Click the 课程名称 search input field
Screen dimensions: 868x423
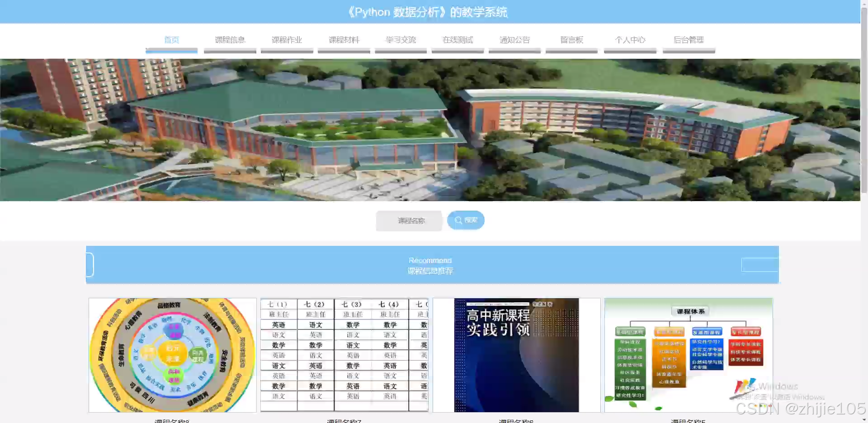pos(409,221)
